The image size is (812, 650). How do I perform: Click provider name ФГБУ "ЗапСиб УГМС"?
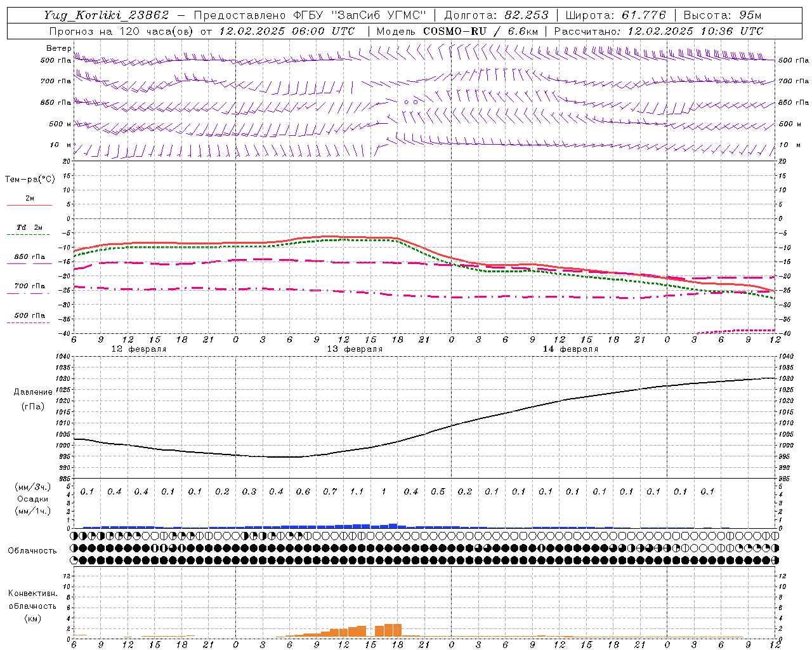click(360, 16)
